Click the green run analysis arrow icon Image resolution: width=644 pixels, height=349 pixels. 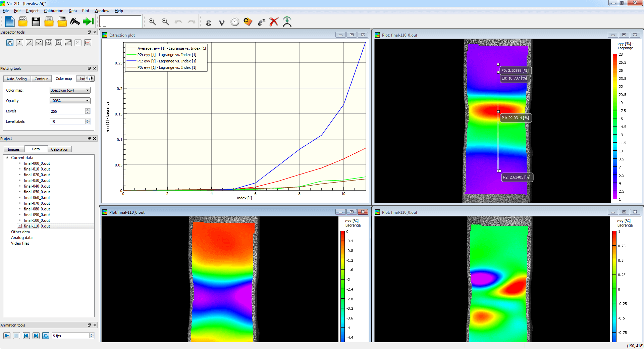tap(88, 22)
